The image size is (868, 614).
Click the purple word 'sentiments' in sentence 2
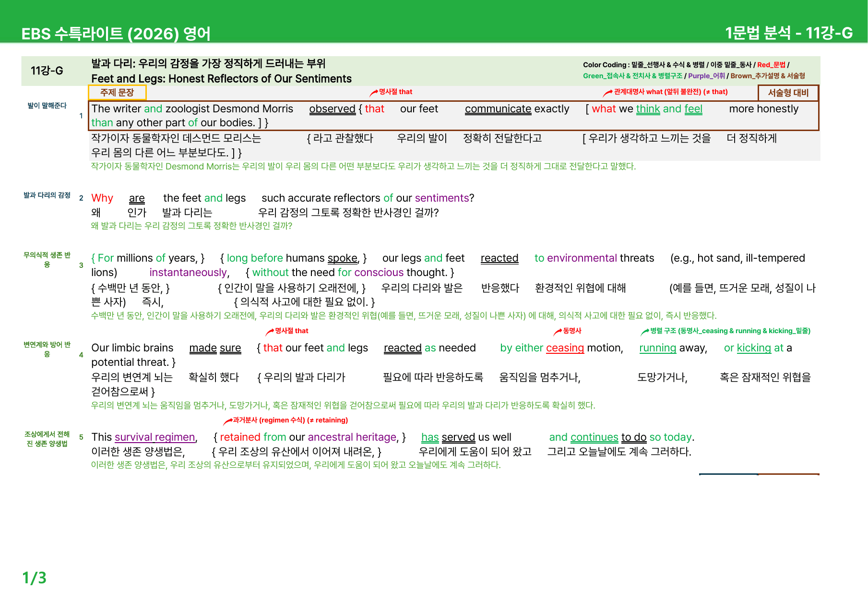(441, 198)
